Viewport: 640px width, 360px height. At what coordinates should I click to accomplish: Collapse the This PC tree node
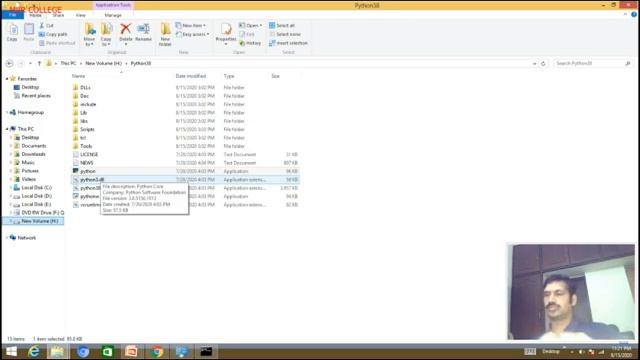coord(7,129)
